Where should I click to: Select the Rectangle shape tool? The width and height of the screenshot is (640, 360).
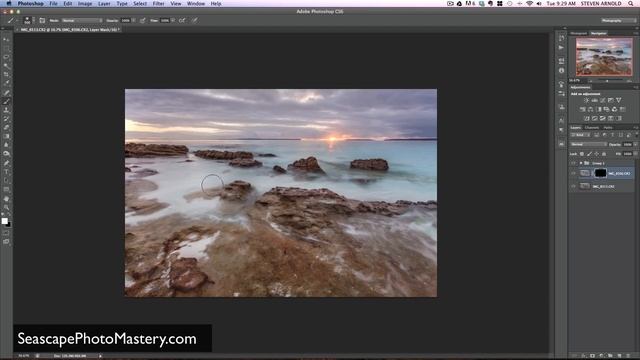click(6, 189)
